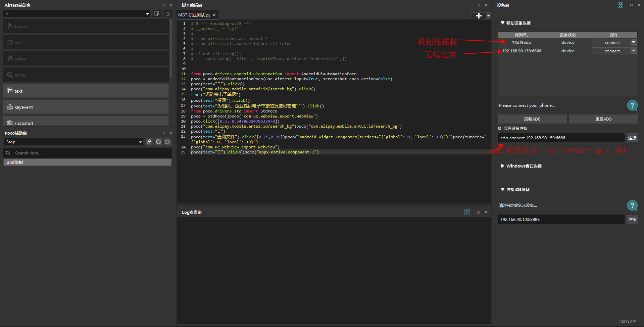Click 连接 button beside iOS address field

click(x=632, y=220)
